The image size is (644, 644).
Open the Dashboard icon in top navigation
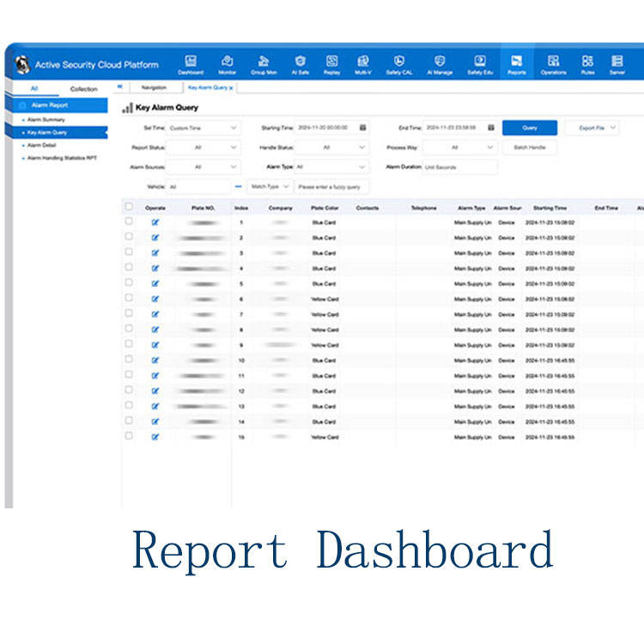point(191,62)
